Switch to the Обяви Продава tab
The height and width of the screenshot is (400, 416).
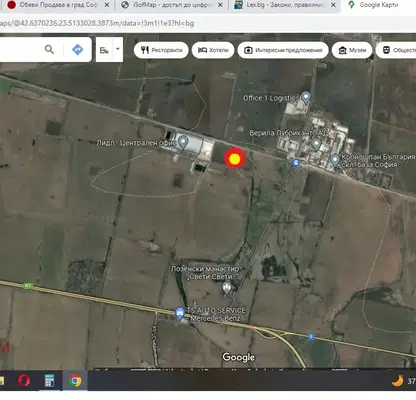pyautogui.click(x=59, y=5)
